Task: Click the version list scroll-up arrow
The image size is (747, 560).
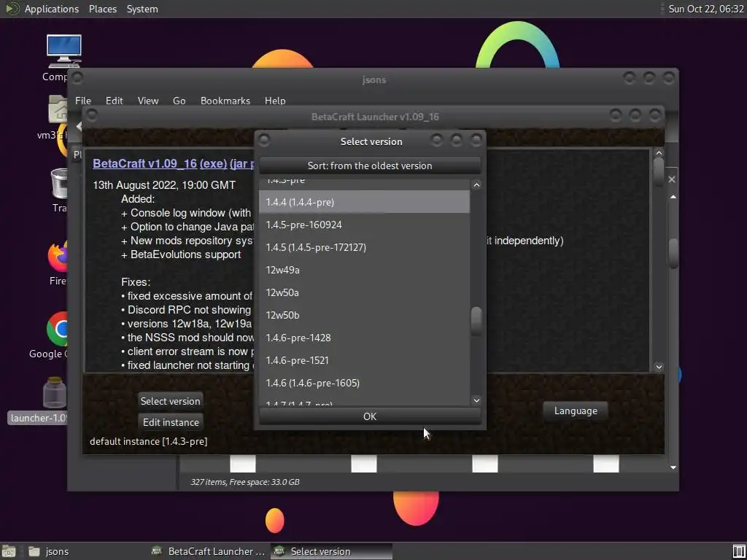Action: pyautogui.click(x=476, y=184)
